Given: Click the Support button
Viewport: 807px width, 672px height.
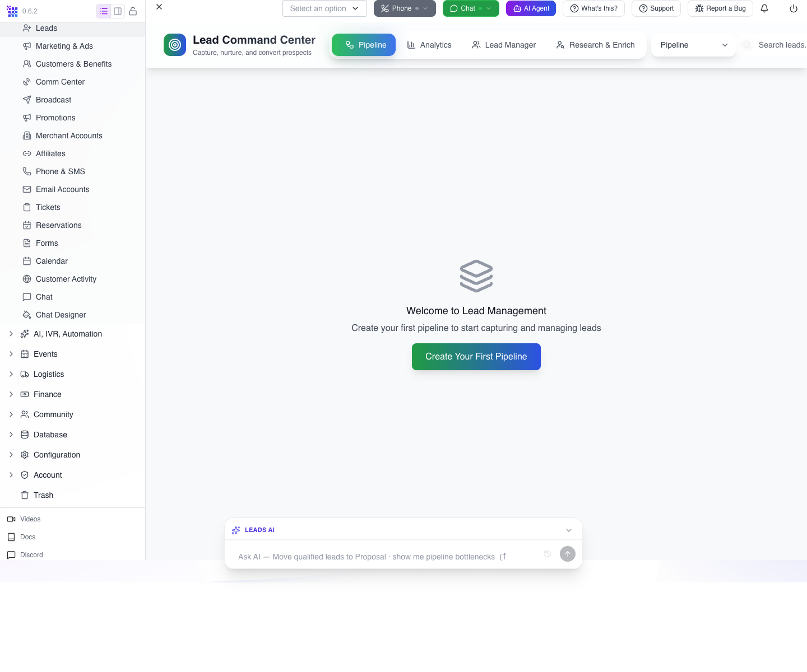Looking at the screenshot, I should coord(656,8).
